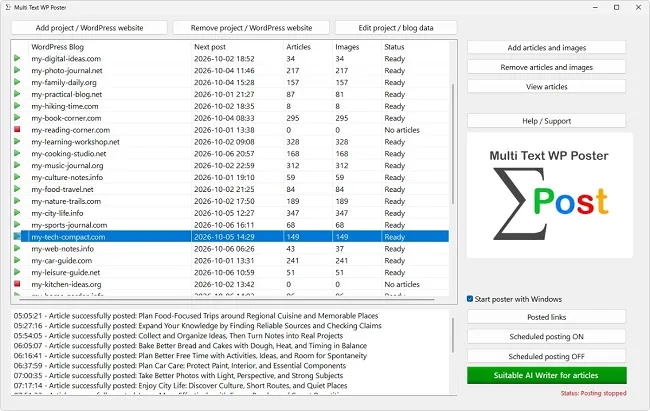Viewport: 650px width, 411px height.
Task: Open View articles
Action: tap(546, 87)
